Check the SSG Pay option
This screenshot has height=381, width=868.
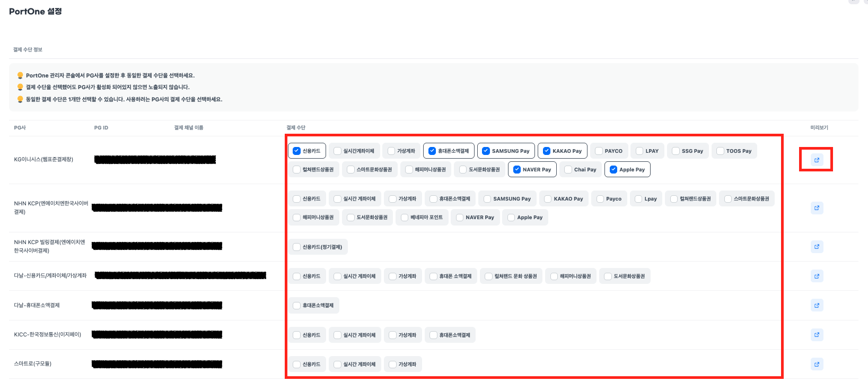676,151
